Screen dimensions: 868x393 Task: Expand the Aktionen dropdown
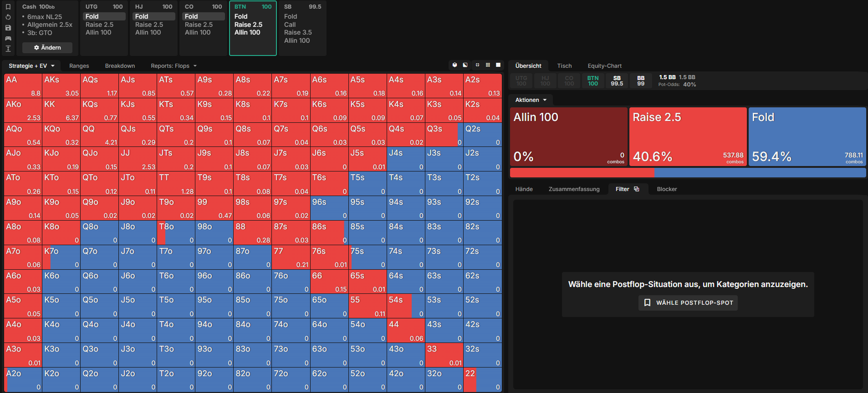[531, 100]
